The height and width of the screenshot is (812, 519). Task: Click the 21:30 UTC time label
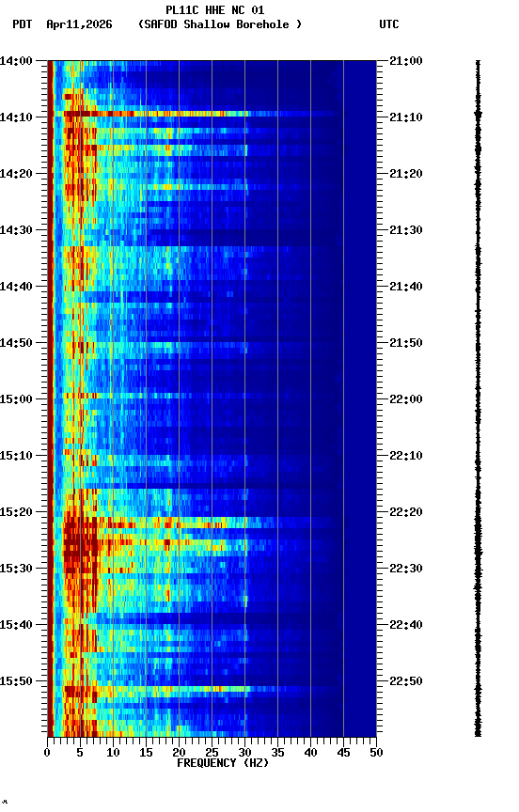tap(406, 230)
